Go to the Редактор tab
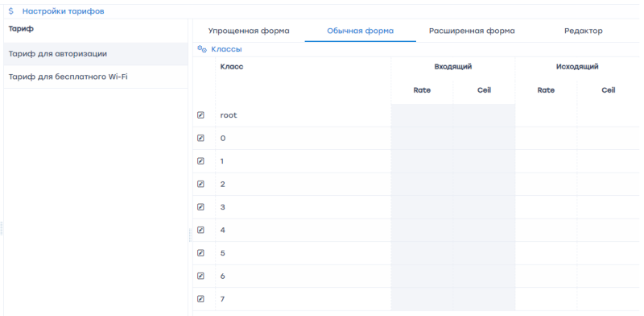Image resolution: width=644 pixels, height=316 pixels. tap(583, 31)
